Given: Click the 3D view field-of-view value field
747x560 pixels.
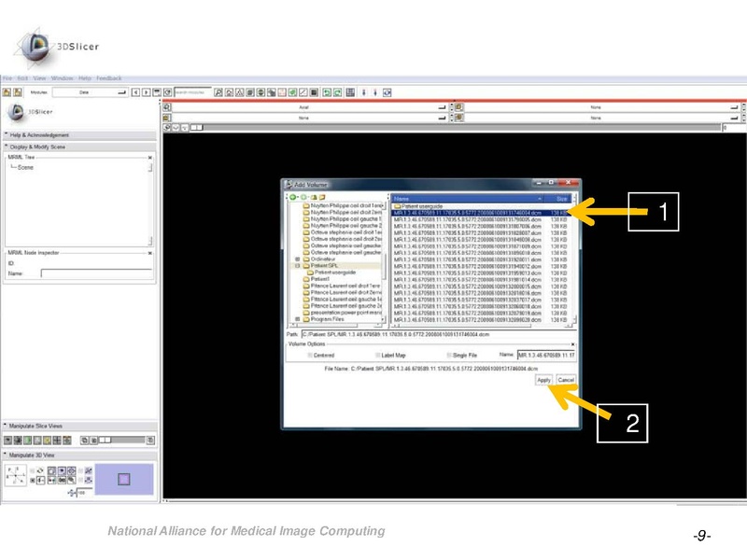Looking at the screenshot, I should [x=84, y=493].
